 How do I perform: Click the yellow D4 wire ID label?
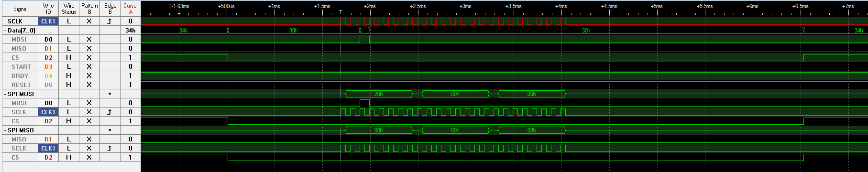(48, 75)
